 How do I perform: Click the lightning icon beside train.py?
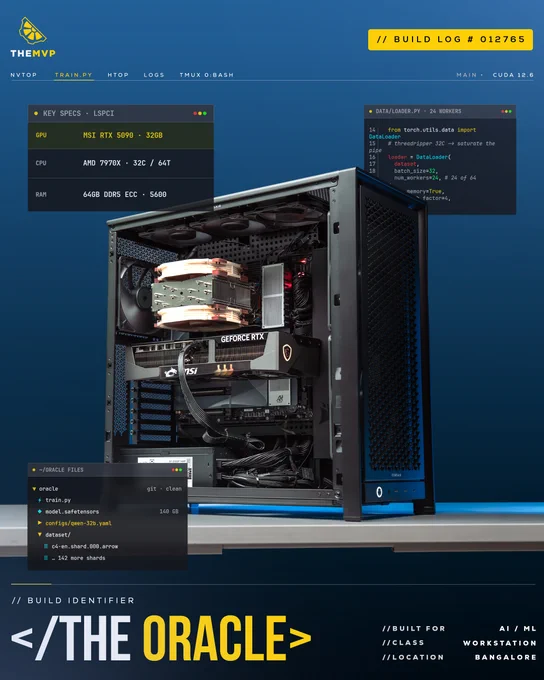[x=40, y=500]
